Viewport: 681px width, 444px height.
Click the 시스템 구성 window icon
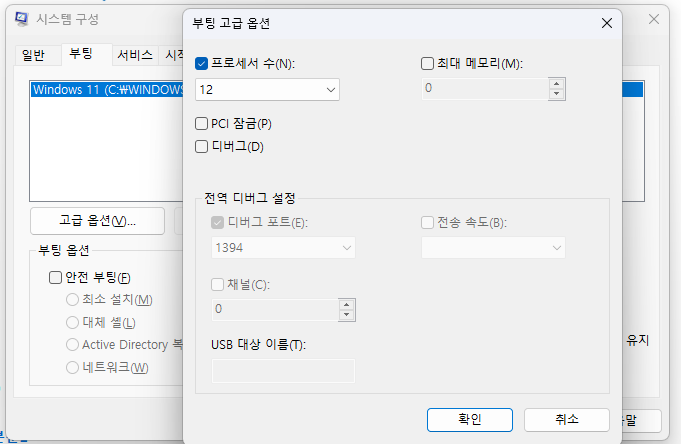click(22, 19)
